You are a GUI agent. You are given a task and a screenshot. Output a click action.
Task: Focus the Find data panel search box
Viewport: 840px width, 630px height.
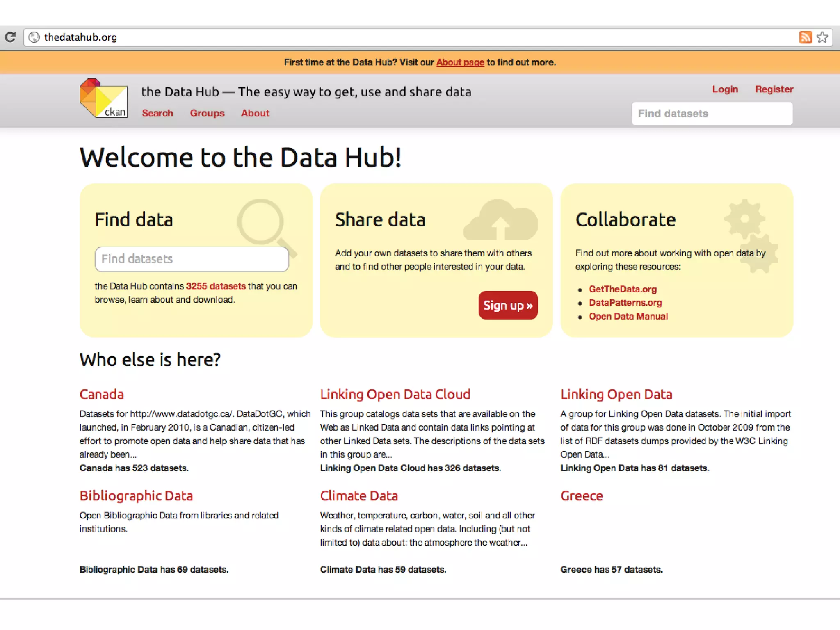192,259
